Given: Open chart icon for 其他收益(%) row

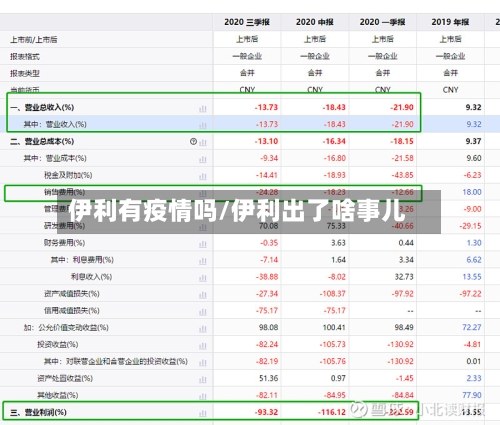Looking at the screenshot, I should (x=203, y=397).
